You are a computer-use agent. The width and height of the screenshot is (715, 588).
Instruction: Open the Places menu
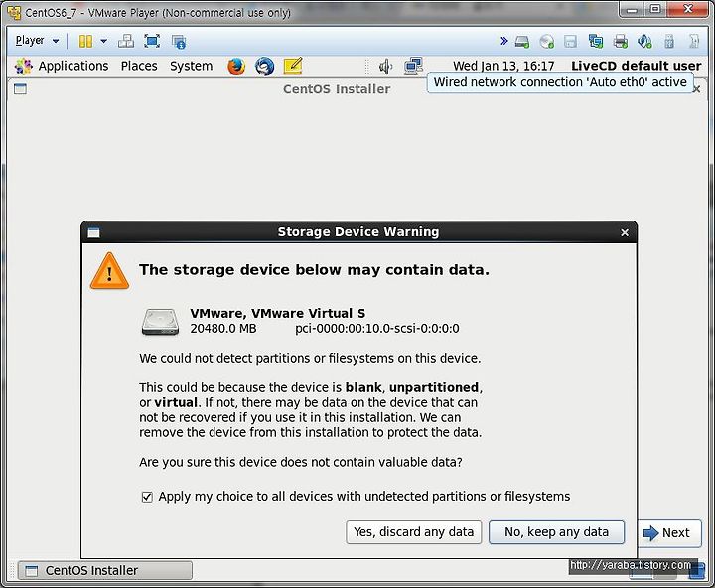pyautogui.click(x=139, y=66)
